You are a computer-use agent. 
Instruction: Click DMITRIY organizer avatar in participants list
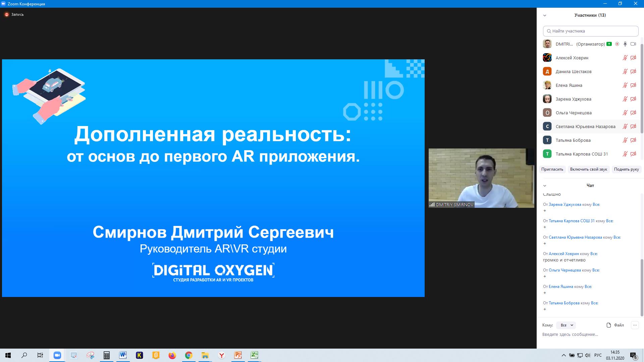[547, 44]
